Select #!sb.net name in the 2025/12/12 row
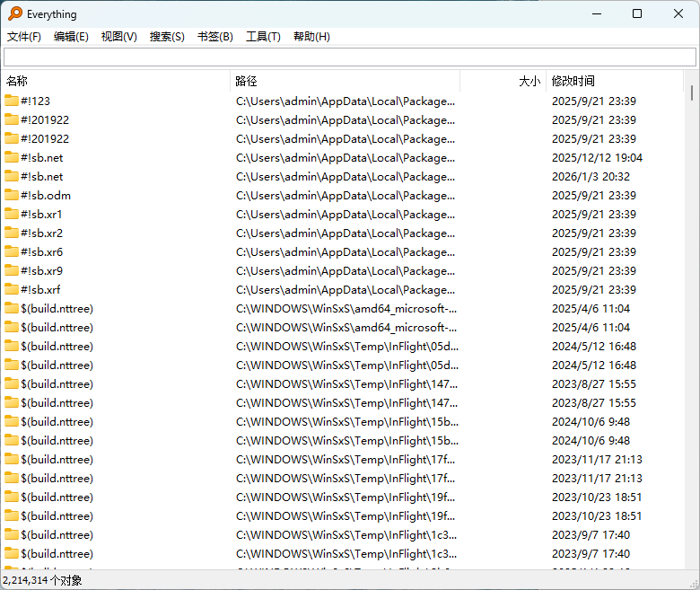The height and width of the screenshot is (590, 700). tap(41, 158)
